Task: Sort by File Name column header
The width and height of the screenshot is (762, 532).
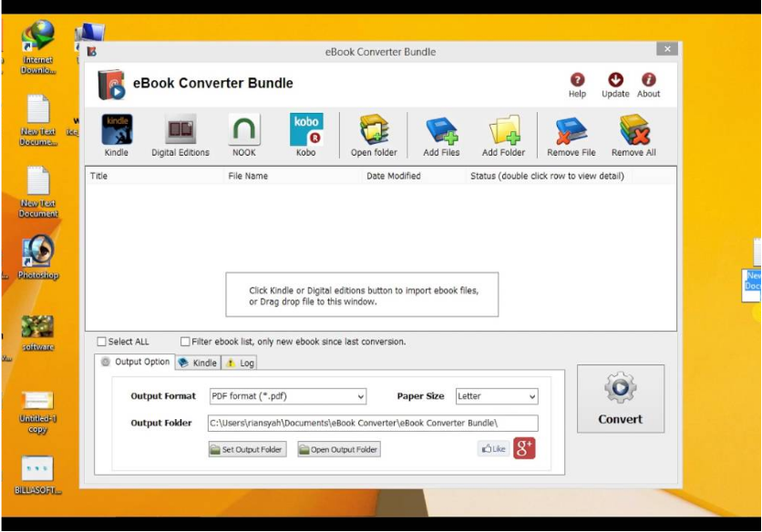Action: (x=293, y=176)
